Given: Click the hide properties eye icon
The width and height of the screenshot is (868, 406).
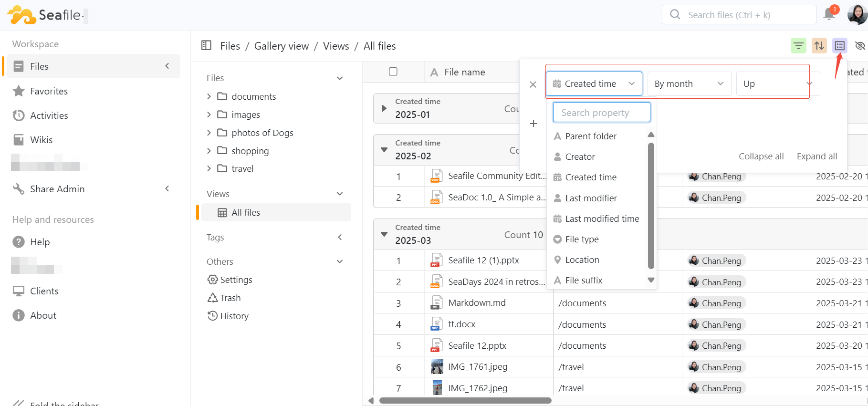Looking at the screenshot, I should [x=860, y=46].
